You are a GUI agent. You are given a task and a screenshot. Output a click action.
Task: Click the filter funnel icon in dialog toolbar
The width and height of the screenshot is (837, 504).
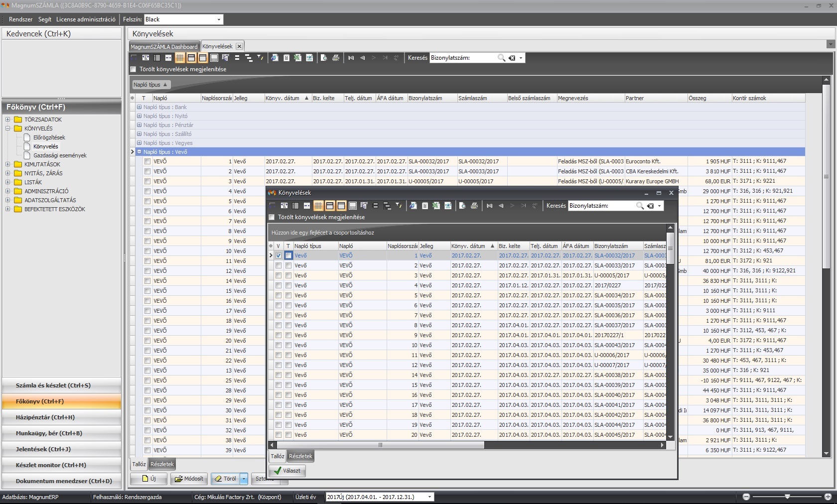pos(399,206)
